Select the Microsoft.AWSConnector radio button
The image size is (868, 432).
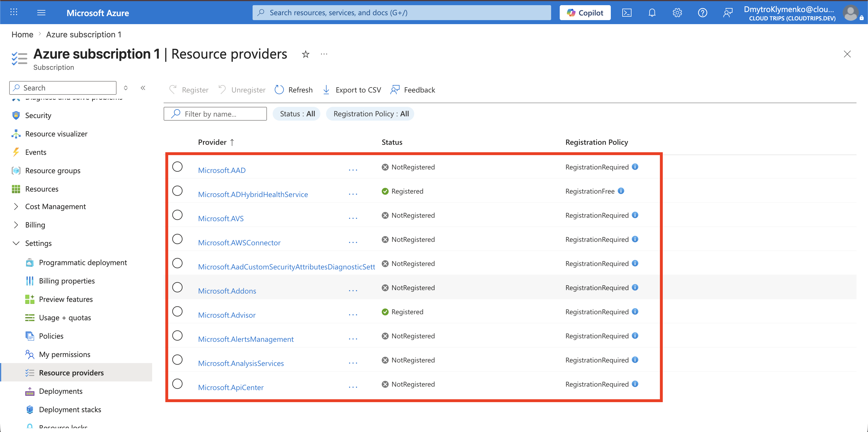tap(177, 239)
